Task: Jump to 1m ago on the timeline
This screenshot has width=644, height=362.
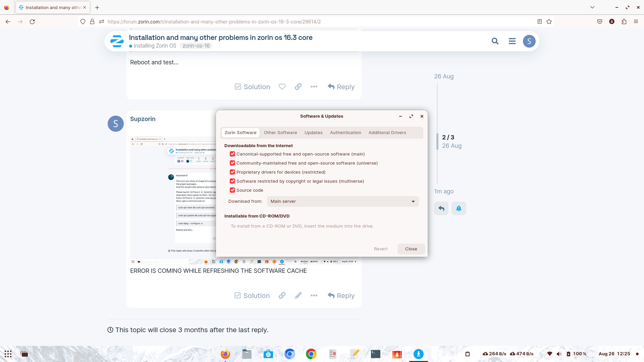Action: pos(444,191)
